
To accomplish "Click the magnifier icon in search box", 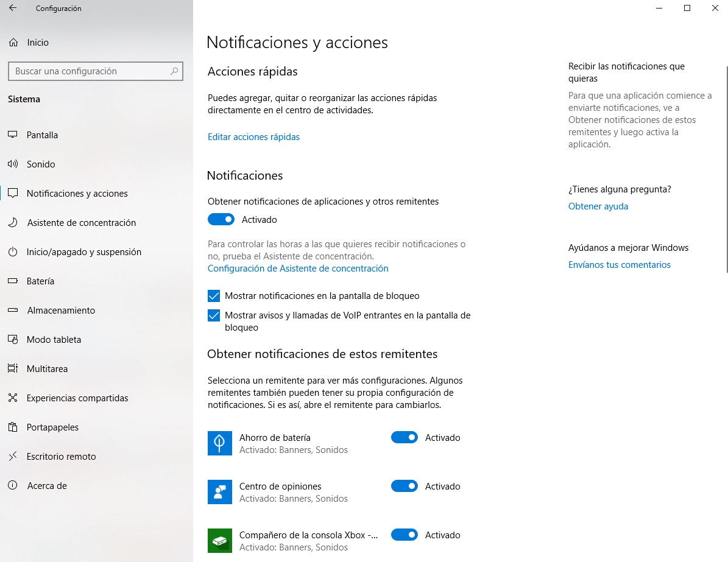I will click(174, 71).
